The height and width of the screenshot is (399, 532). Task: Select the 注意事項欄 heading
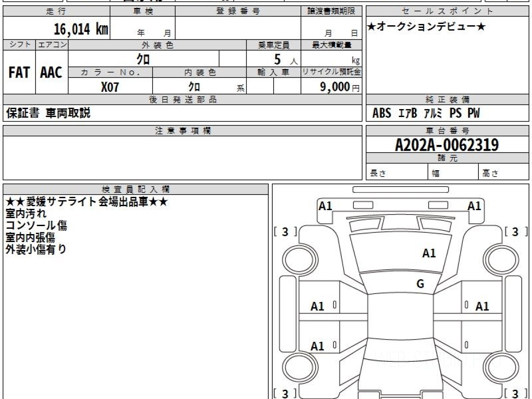coord(183,131)
